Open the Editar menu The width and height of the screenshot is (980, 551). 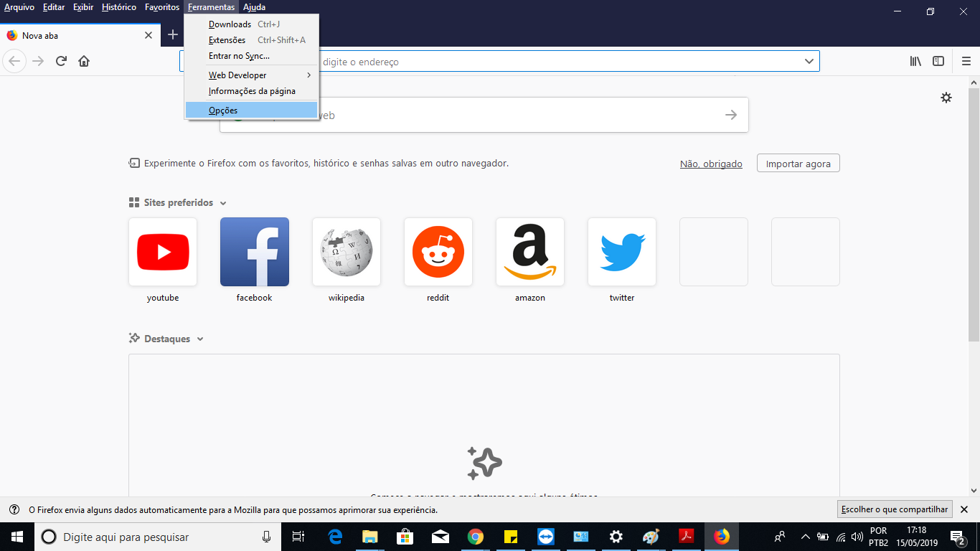tap(54, 7)
